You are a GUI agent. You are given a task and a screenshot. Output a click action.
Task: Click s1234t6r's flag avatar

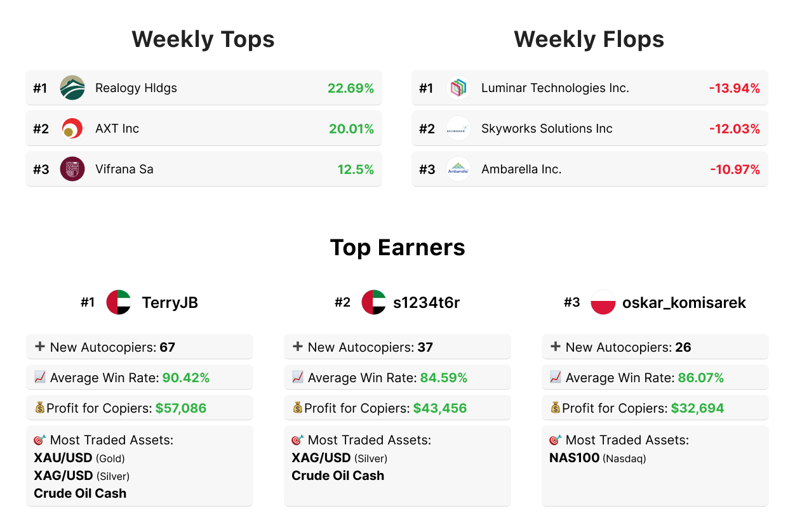click(x=373, y=302)
